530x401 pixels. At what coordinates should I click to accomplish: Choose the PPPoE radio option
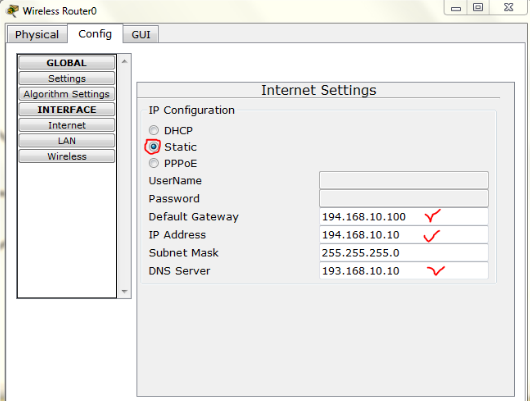[153, 163]
